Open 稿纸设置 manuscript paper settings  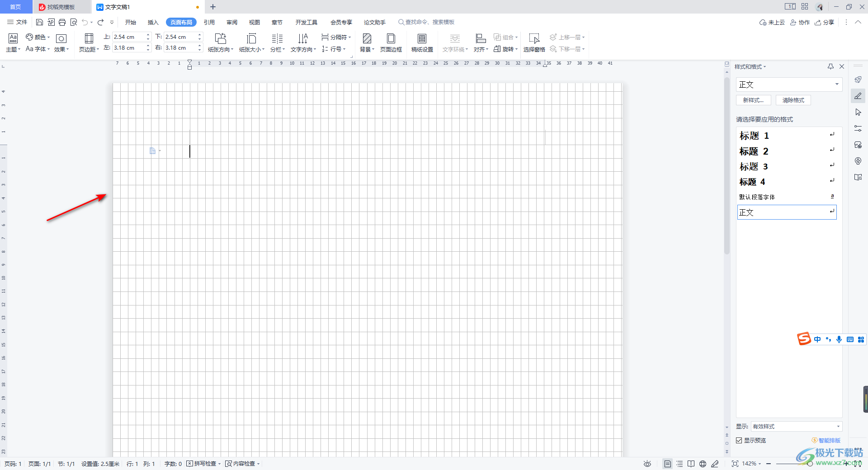click(422, 43)
